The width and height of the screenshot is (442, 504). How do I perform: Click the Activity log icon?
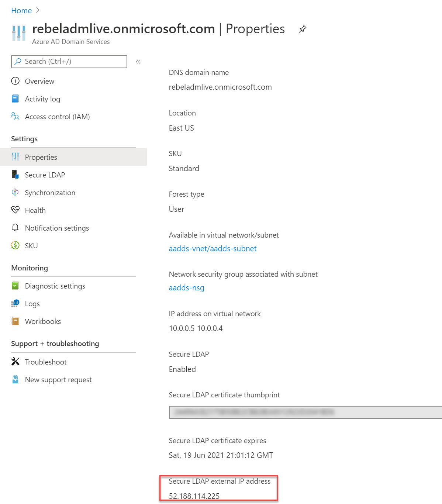(15, 99)
